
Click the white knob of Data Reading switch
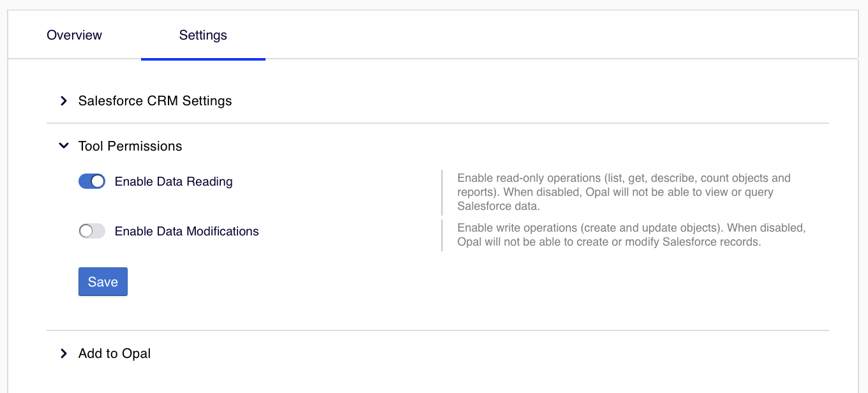pos(98,182)
